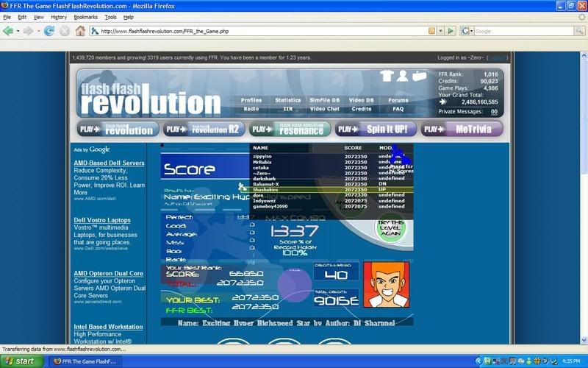Viewport: 588px width, 368px height.
Task: Expand the address bar history dropdown
Action: click(441, 31)
